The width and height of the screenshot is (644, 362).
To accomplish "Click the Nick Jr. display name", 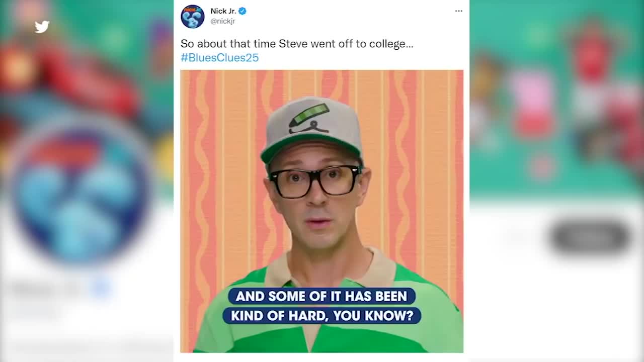I will pos(223,11).
